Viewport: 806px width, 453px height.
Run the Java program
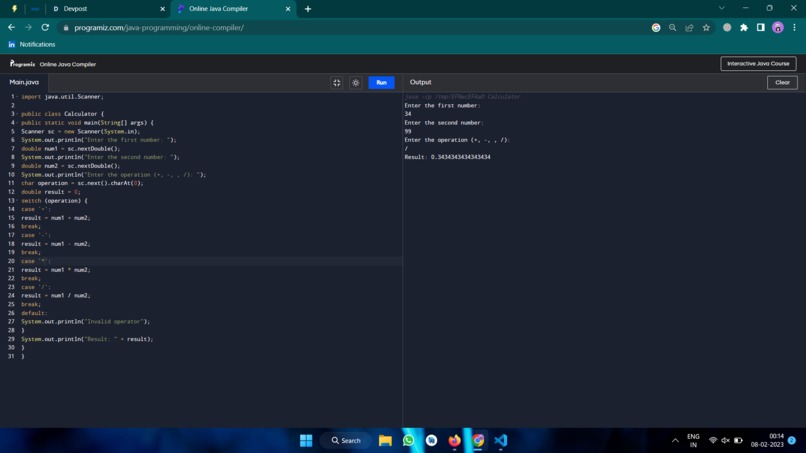(381, 82)
